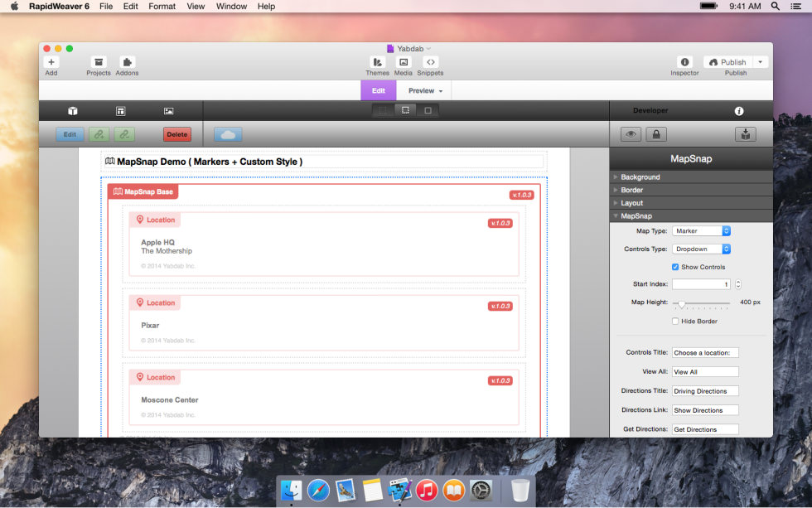Select the MapSnap Base stack label
The height and width of the screenshot is (508, 812).
coord(143,191)
